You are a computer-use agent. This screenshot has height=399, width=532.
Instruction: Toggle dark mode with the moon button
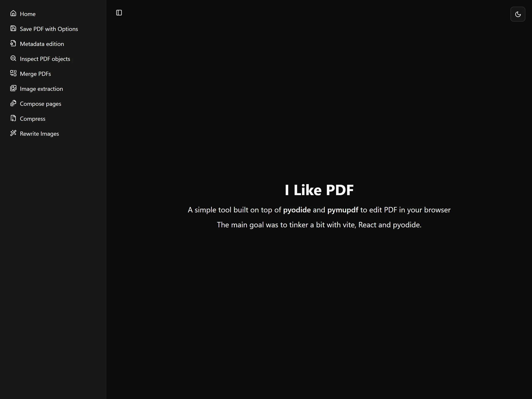click(518, 14)
